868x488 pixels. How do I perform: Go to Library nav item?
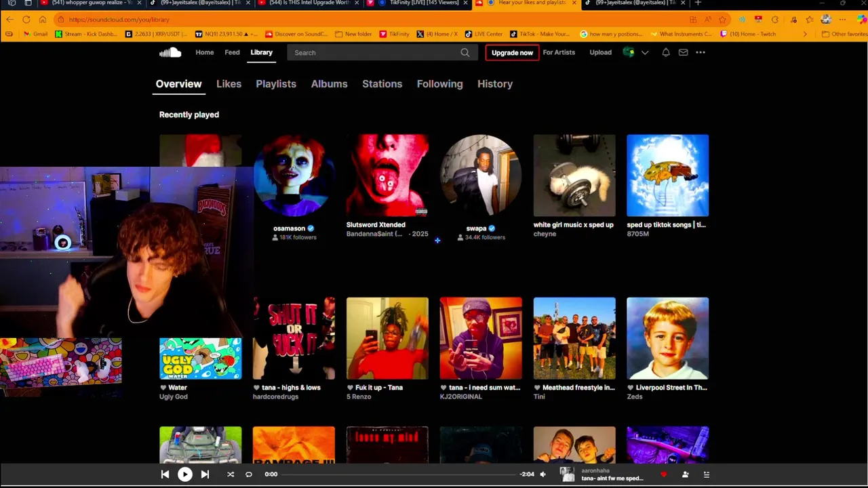click(261, 52)
